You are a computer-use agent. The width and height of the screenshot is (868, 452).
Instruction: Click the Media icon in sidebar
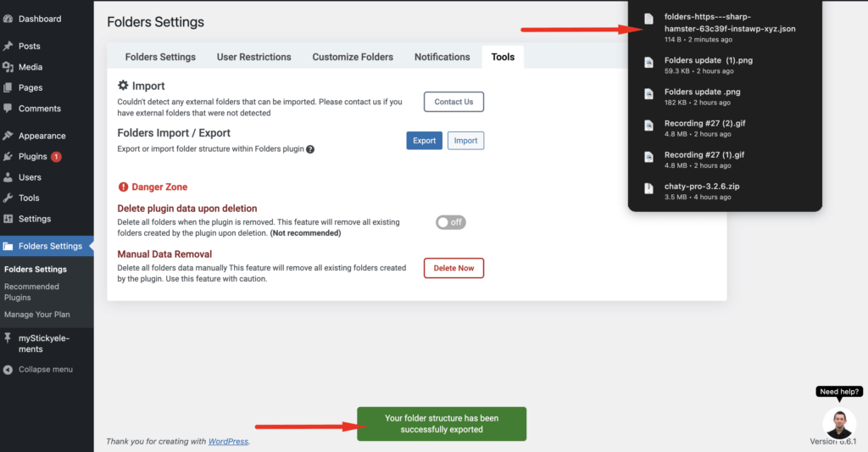click(x=8, y=67)
